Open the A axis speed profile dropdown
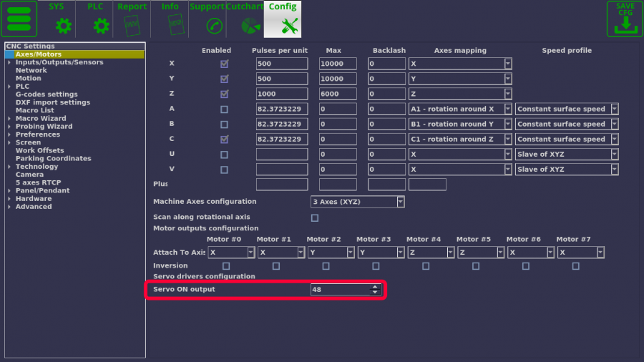The image size is (644, 362). coord(567,109)
